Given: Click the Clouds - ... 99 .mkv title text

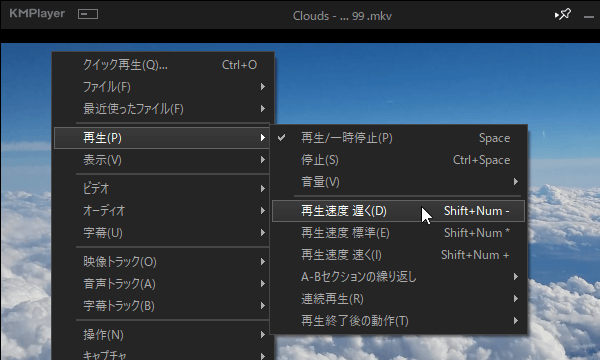Looking at the screenshot, I should pyautogui.click(x=342, y=16).
